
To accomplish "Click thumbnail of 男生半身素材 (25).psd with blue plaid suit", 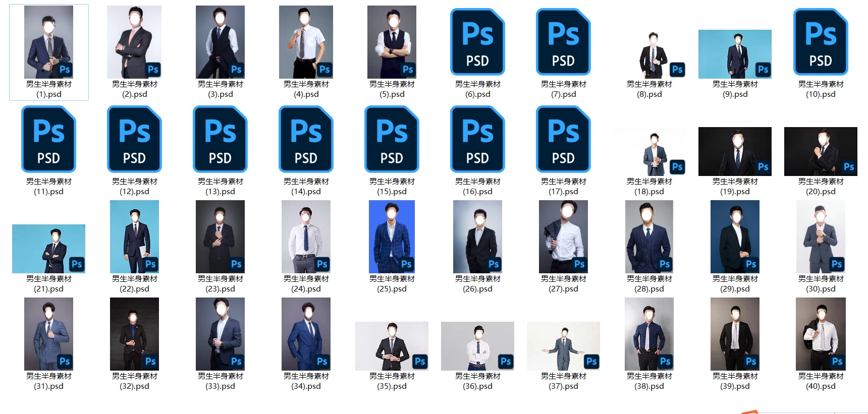I will (392, 236).
